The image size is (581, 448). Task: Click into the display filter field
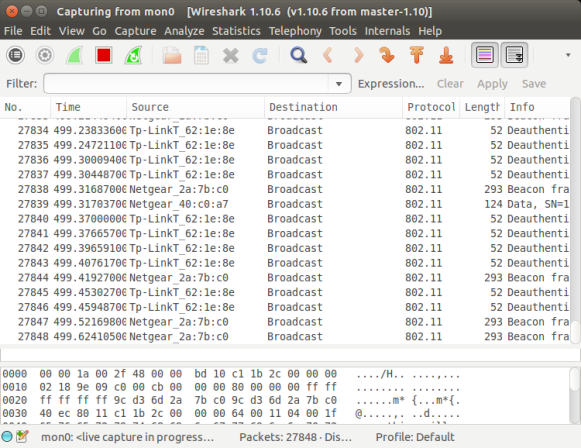point(187,84)
